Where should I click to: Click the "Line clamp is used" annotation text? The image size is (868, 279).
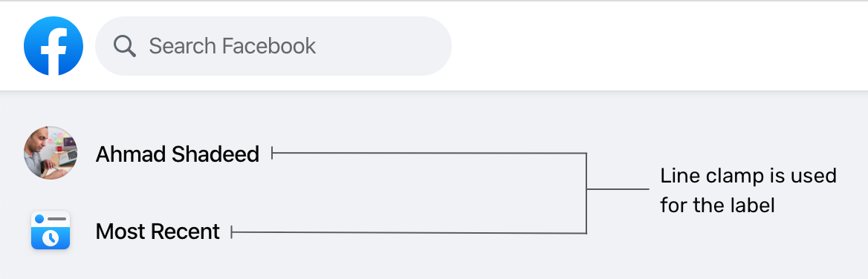click(748, 177)
